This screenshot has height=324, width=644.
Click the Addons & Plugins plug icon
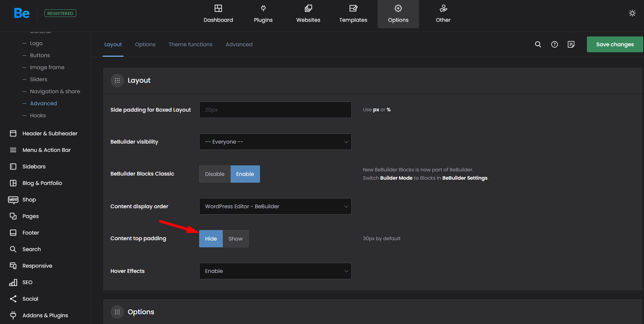click(x=13, y=315)
